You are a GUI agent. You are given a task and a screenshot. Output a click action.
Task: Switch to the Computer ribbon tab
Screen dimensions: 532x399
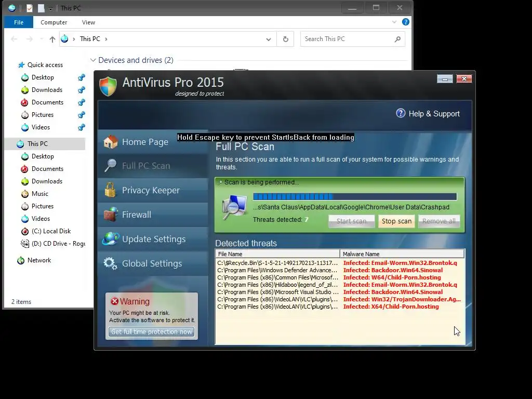pyautogui.click(x=54, y=22)
